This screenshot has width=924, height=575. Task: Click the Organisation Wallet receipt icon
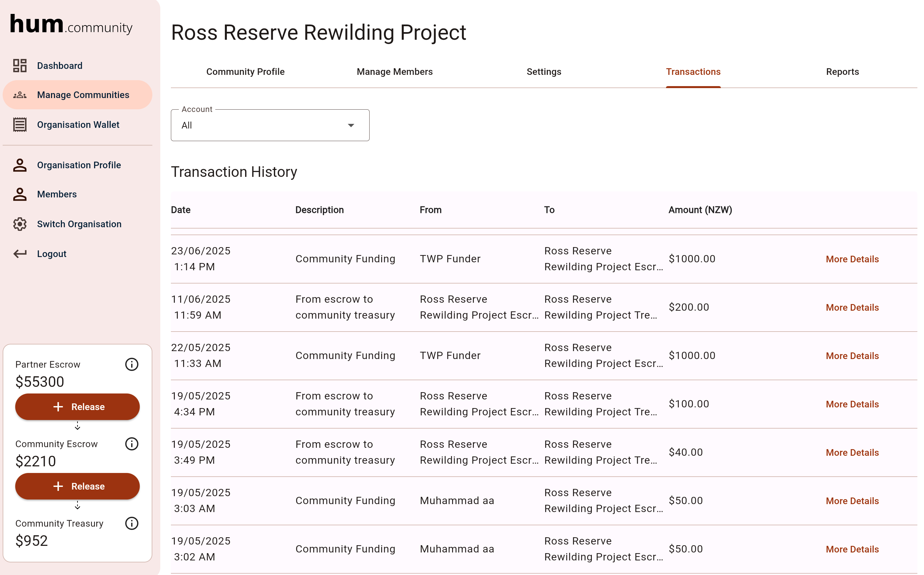click(20, 125)
